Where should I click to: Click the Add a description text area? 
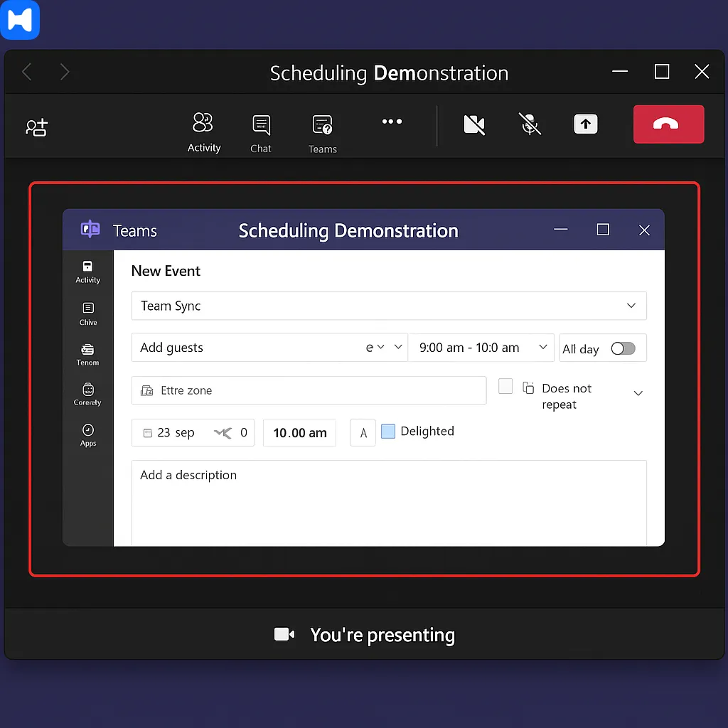point(389,503)
